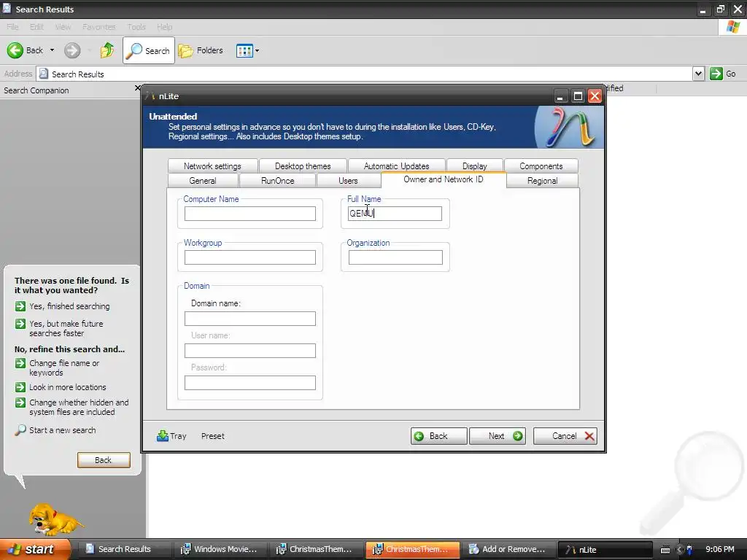
Task: Select Owner and Network ID tab
Action: [444, 179]
